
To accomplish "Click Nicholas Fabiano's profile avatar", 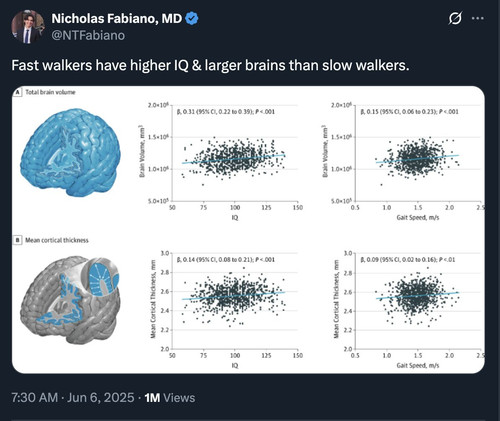I will (28, 27).
